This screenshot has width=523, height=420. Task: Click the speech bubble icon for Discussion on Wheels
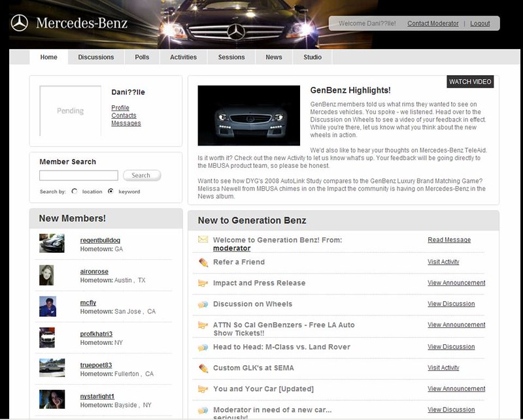(203, 304)
